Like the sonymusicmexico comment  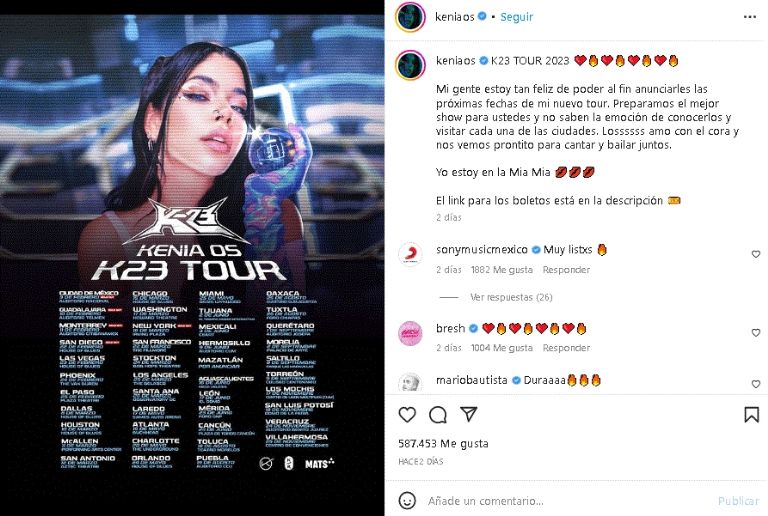point(756,254)
